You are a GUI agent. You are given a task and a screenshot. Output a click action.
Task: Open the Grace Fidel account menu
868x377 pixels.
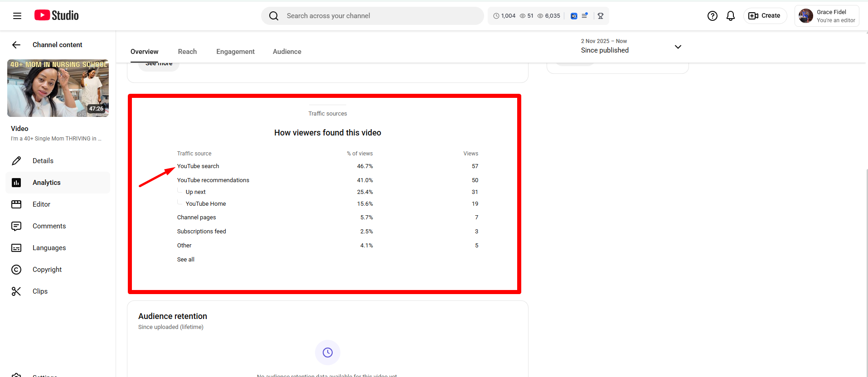click(x=826, y=16)
